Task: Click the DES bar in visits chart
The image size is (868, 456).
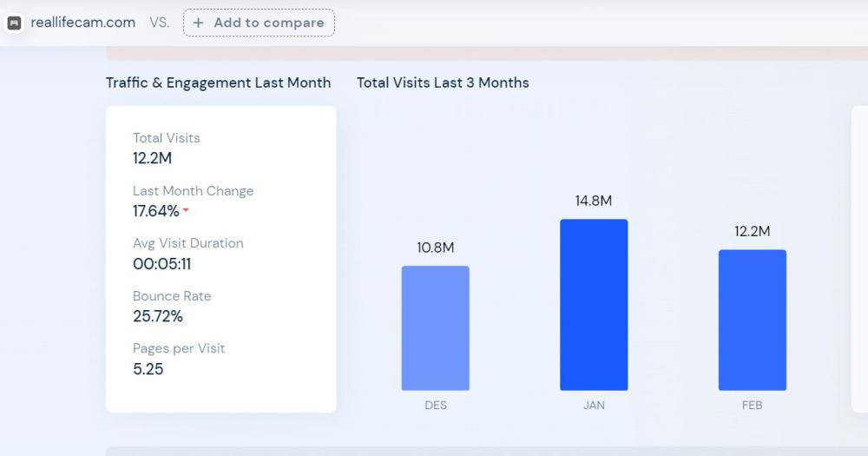Action: coord(435,328)
